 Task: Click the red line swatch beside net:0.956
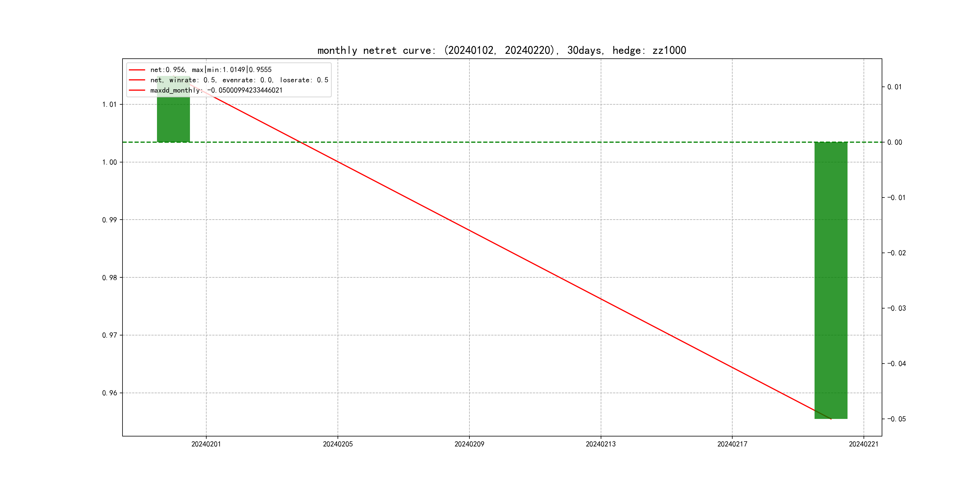click(137, 70)
